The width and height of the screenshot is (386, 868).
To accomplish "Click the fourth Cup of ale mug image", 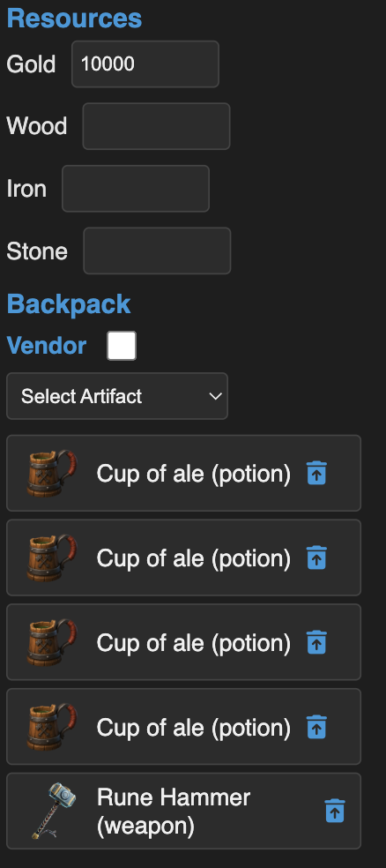I will (x=51, y=727).
